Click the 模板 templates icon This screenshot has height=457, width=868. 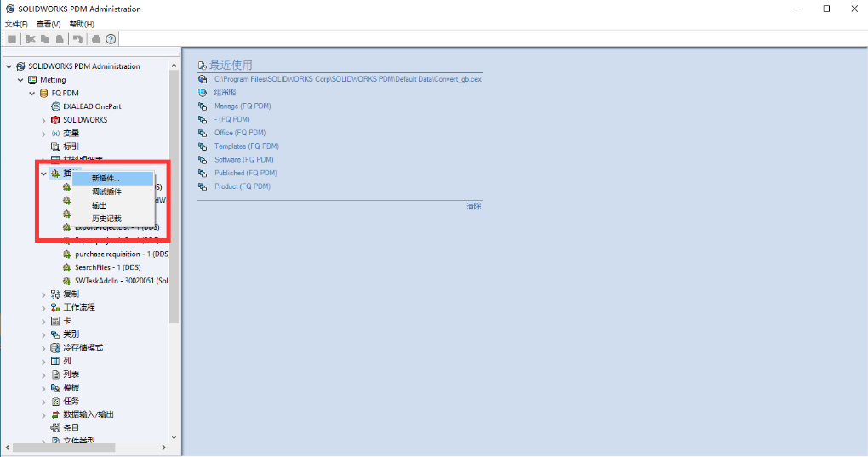pos(55,388)
